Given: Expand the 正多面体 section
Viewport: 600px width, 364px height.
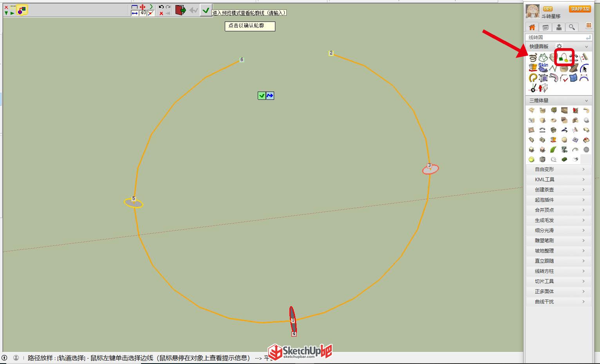Looking at the screenshot, I should tap(558, 291).
